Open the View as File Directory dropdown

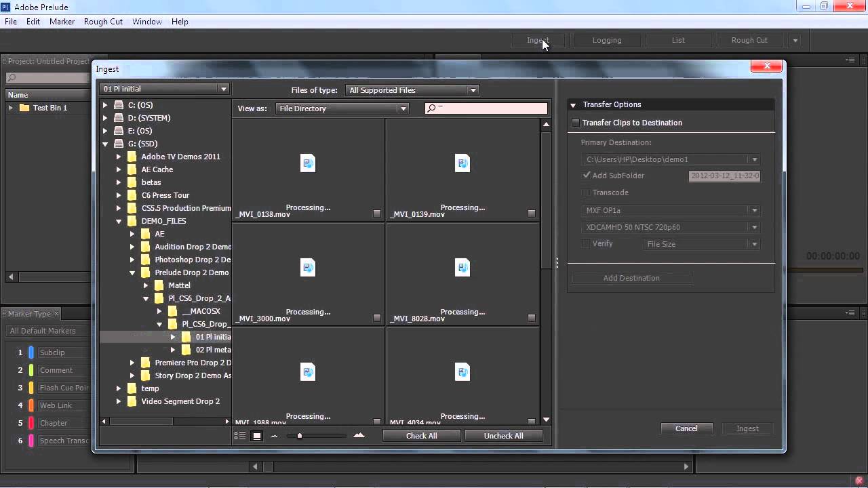(342, 108)
